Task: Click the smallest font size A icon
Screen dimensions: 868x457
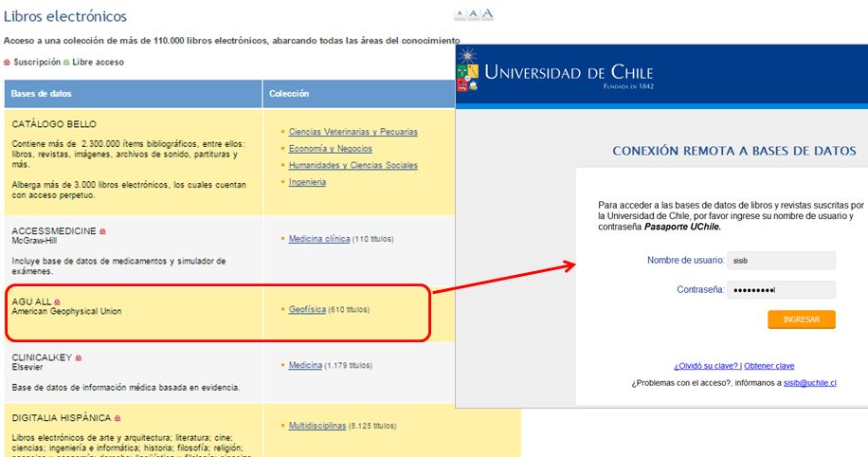Action: 461,14
